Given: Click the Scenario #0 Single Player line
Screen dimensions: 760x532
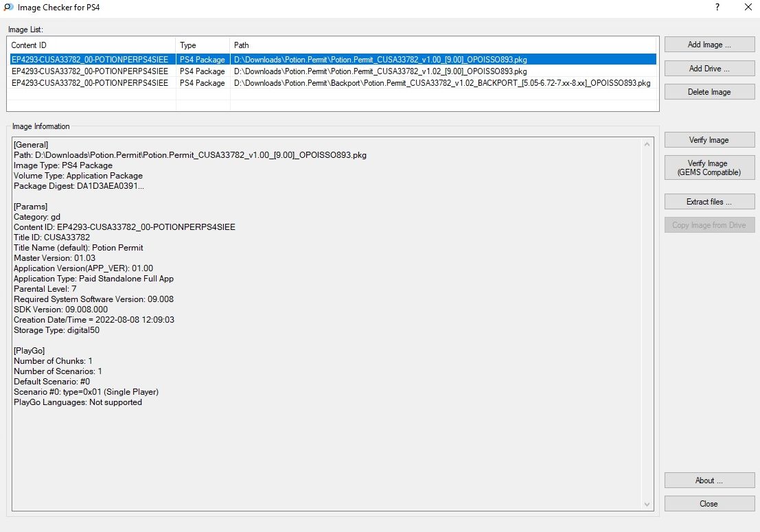Looking at the screenshot, I should click(x=87, y=391).
